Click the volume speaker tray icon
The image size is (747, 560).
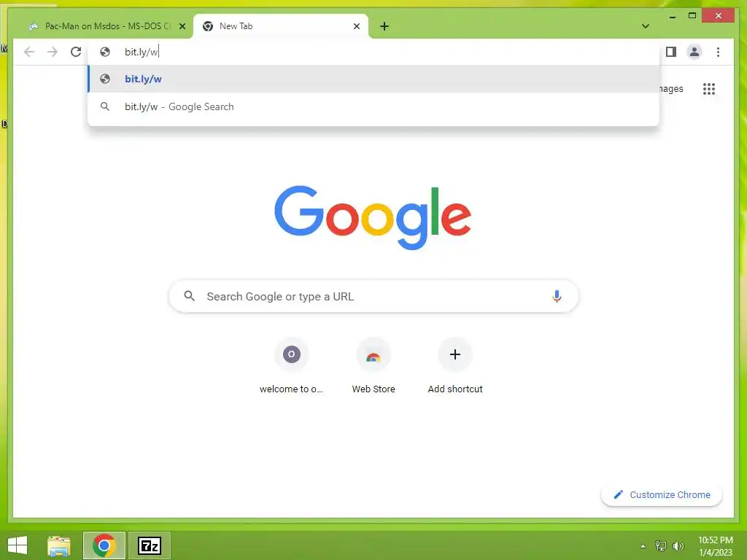pos(678,546)
